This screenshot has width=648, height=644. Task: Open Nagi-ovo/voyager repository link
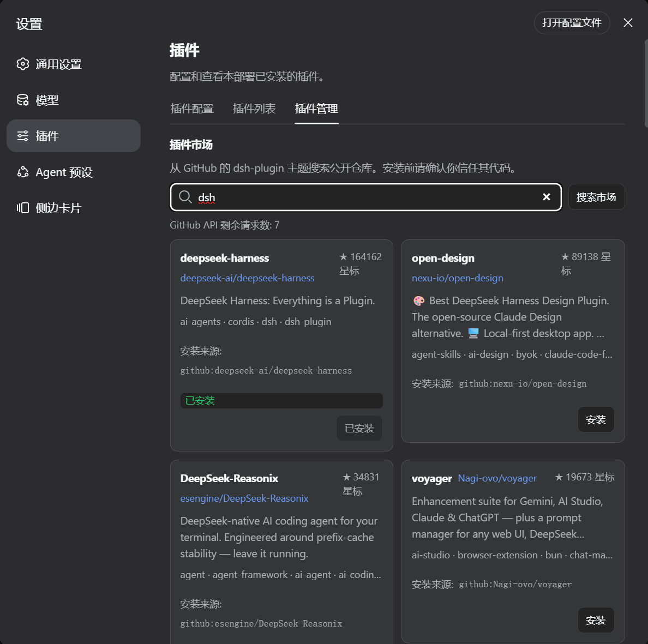click(x=497, y=478)
